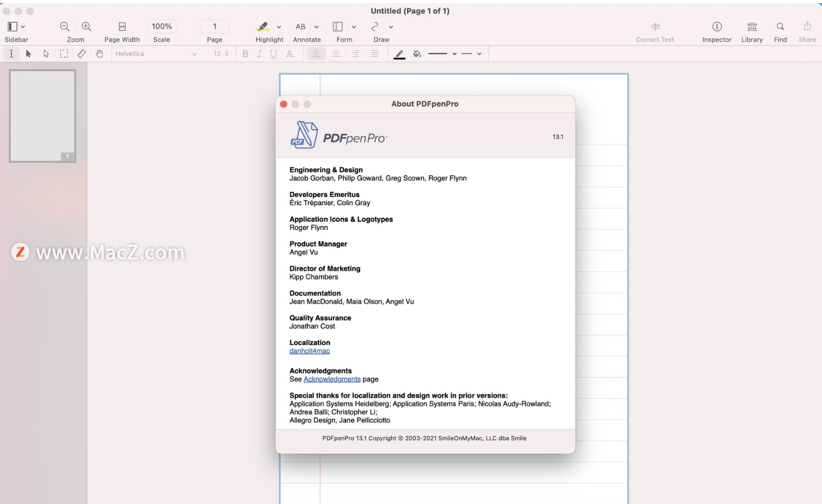This screenshot has height=504, width=822.
Task: Toggle the Sidebar icon in toolbar
Action: pos(12,27)
